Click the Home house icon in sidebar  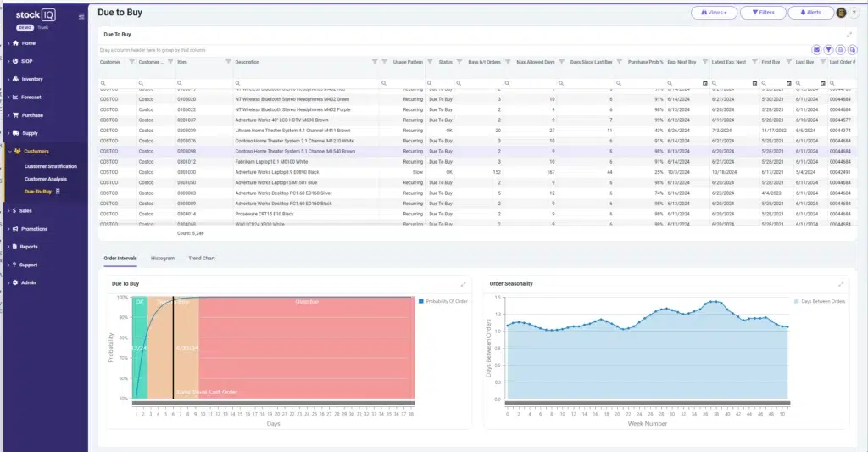pyautogui.click(x=15, y=43)
